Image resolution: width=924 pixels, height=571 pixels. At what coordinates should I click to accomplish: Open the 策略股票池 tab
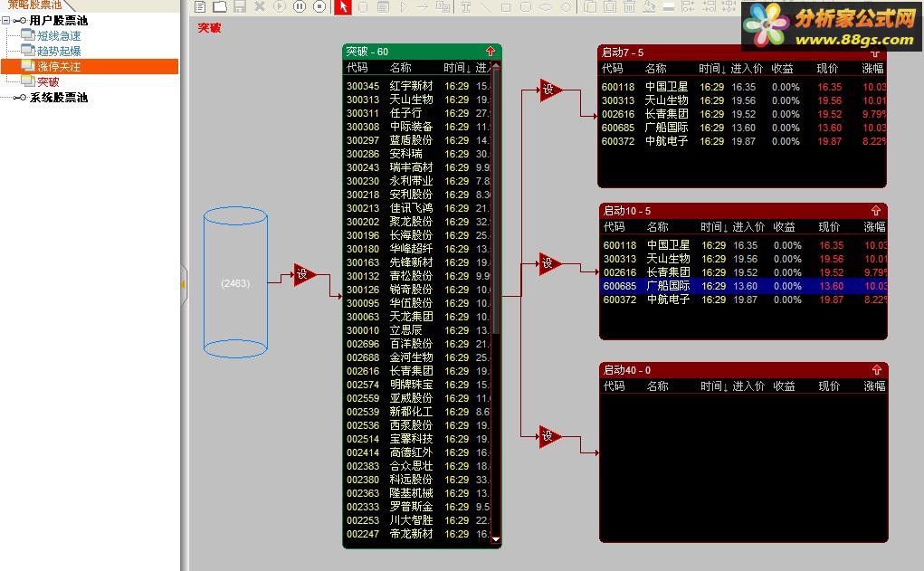[x=35, y=5]
